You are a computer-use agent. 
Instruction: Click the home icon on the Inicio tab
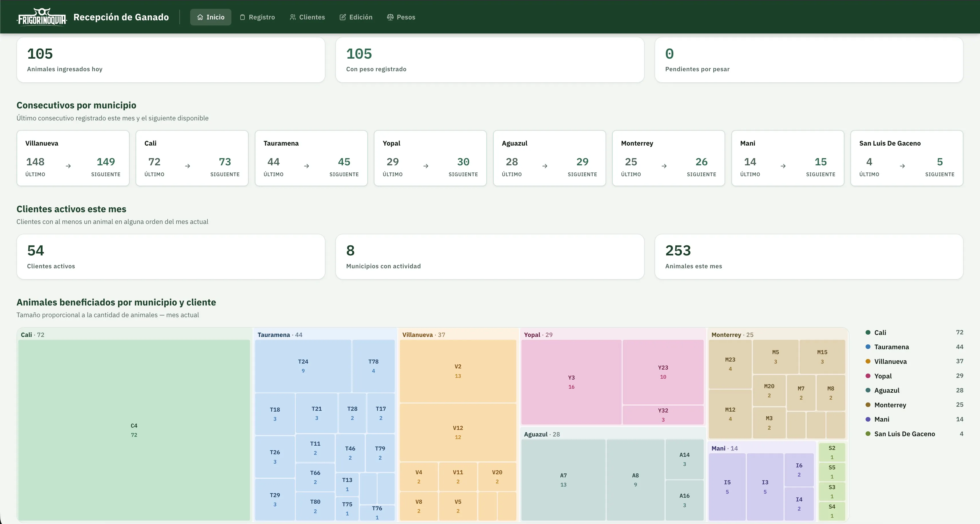tap(200, 17)
